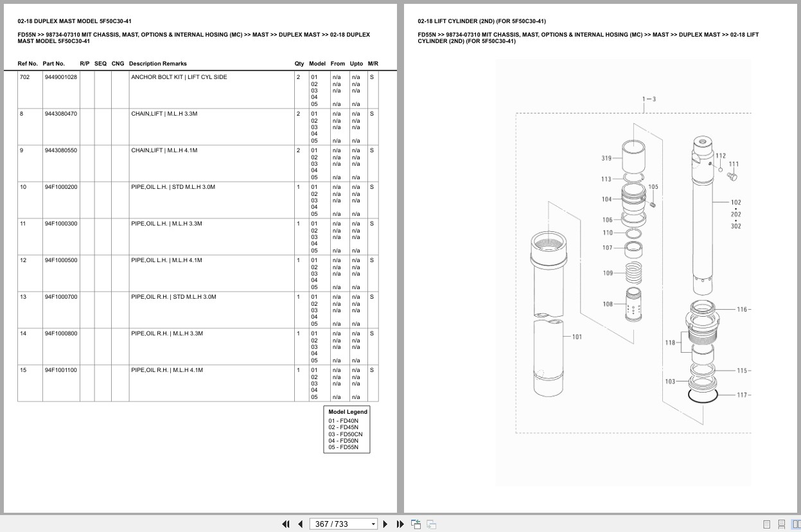Click the 02-18 DUPLEX MAST MODEL title

75,21
